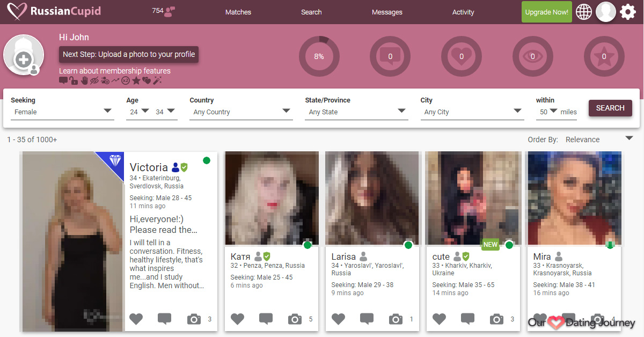Open Learn about membership features link
This screenshot has width=644, height=337.
pos(115,71)
